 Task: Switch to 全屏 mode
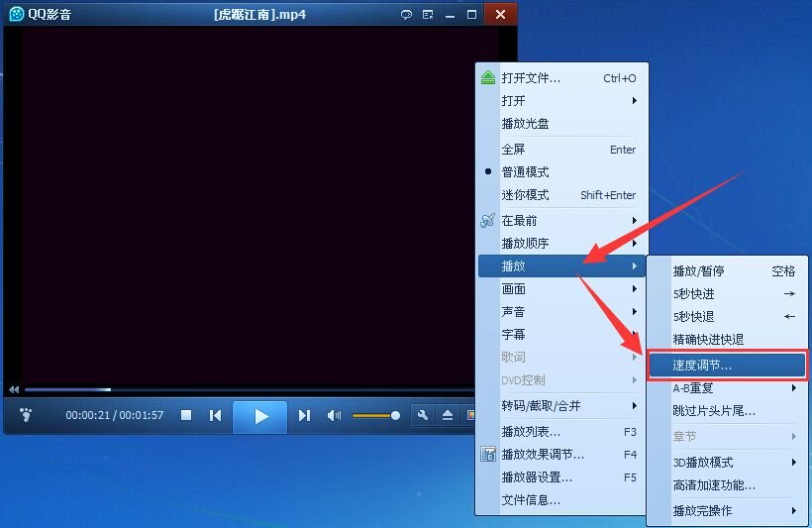click(x=561, y=150)
